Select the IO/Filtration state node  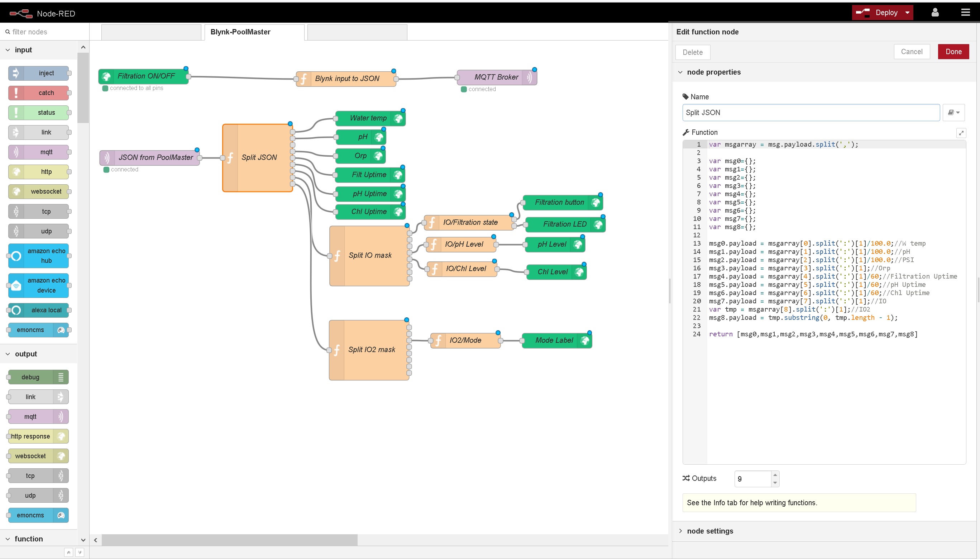[469, 223]
